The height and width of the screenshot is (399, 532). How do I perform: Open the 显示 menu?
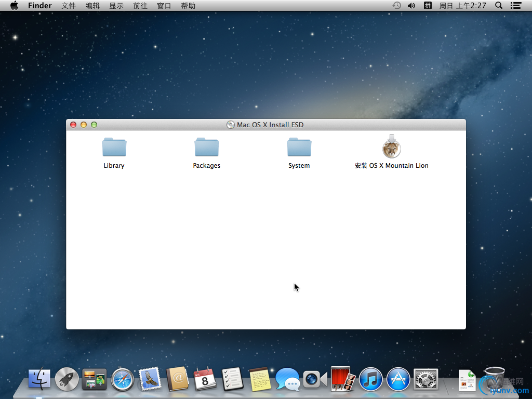pyautogui.click(x=116, y=5)
